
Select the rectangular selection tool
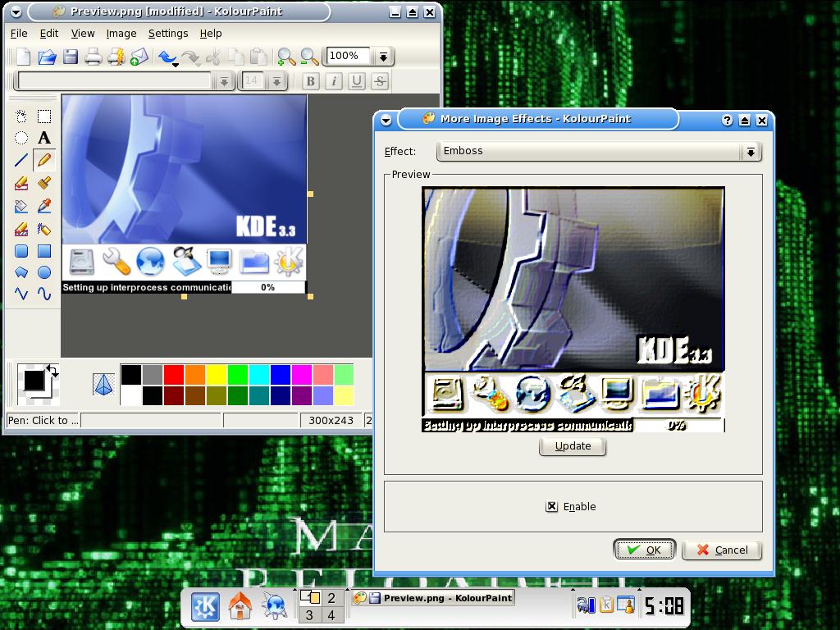44,116
